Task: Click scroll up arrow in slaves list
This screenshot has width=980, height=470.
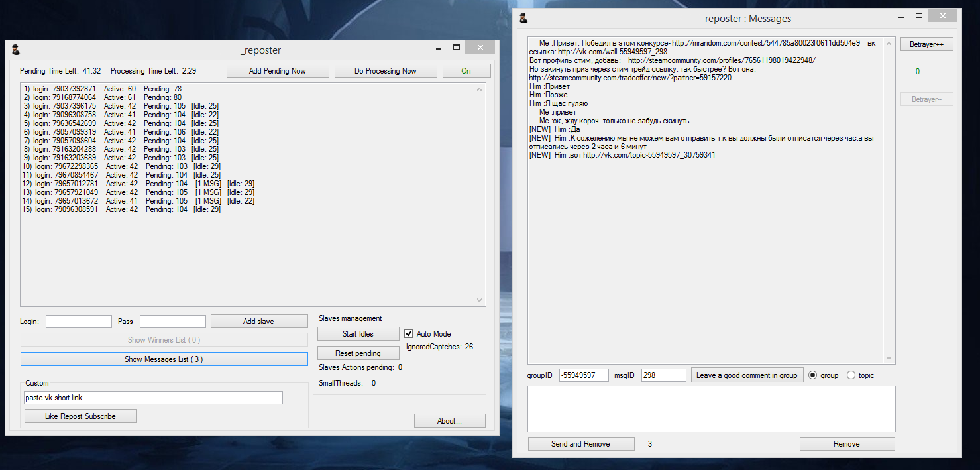Action: [x=480, y=89]
